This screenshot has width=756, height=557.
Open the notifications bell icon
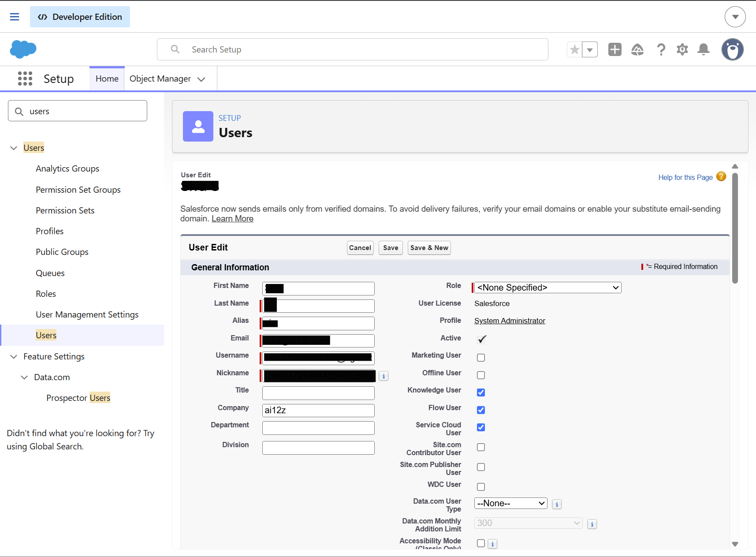coord(704,49)
